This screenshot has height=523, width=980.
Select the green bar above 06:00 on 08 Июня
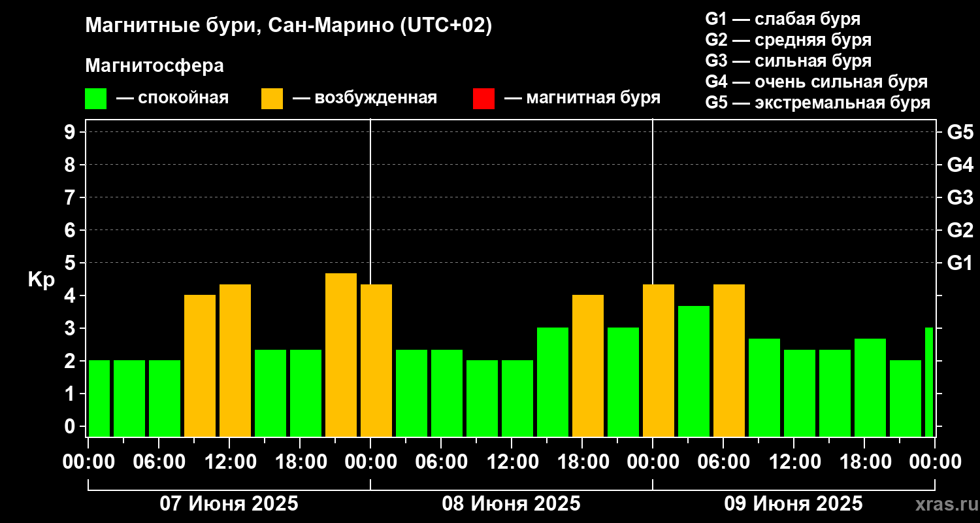click(x=447, y=393)
